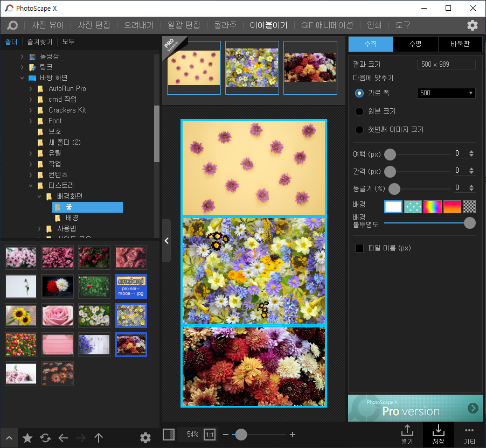Click the 둥글기 (%) slider handle
Image resolution: width=486 pixels, height=448 pixels.
pyautogui.click(x=394, y=188)
